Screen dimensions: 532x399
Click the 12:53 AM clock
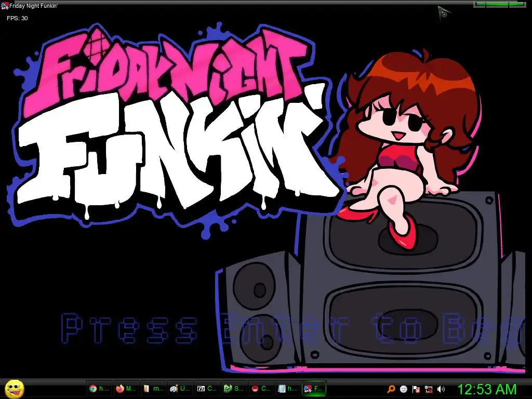click(x=487, y=389)
